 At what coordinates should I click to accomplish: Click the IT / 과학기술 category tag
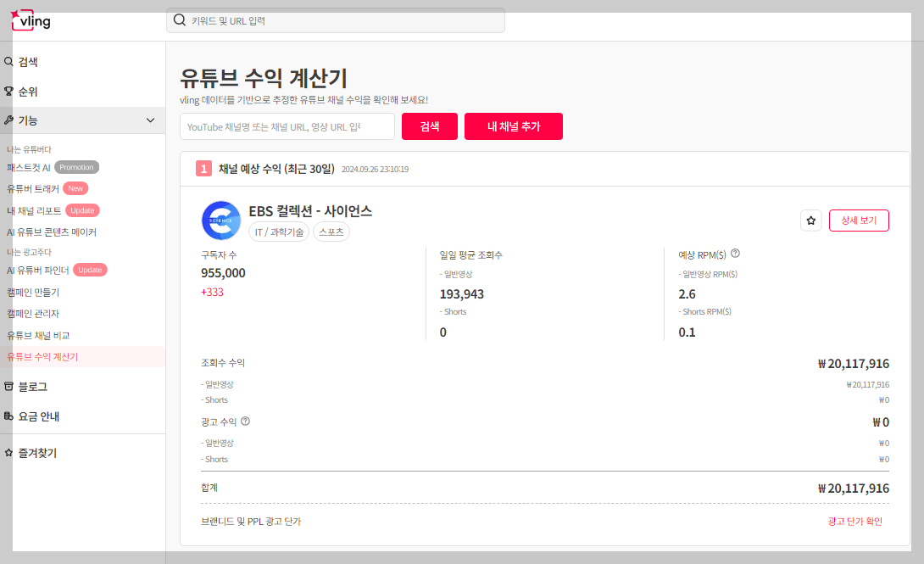point(280,232)
